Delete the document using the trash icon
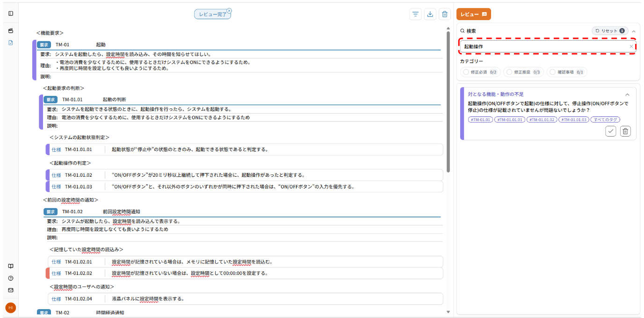Screen dimensions: 644x318 (444, 14)
